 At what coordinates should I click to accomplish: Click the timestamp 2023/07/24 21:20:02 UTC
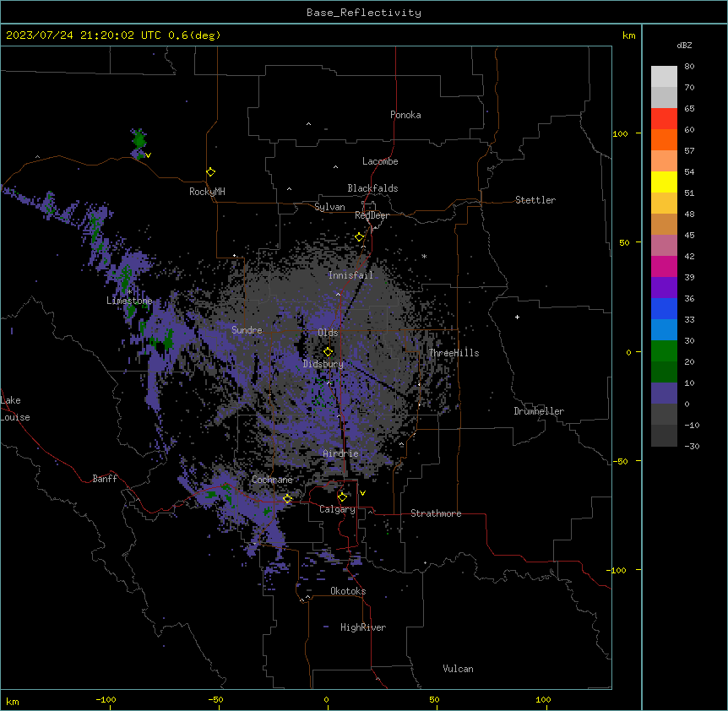[84, 35]
